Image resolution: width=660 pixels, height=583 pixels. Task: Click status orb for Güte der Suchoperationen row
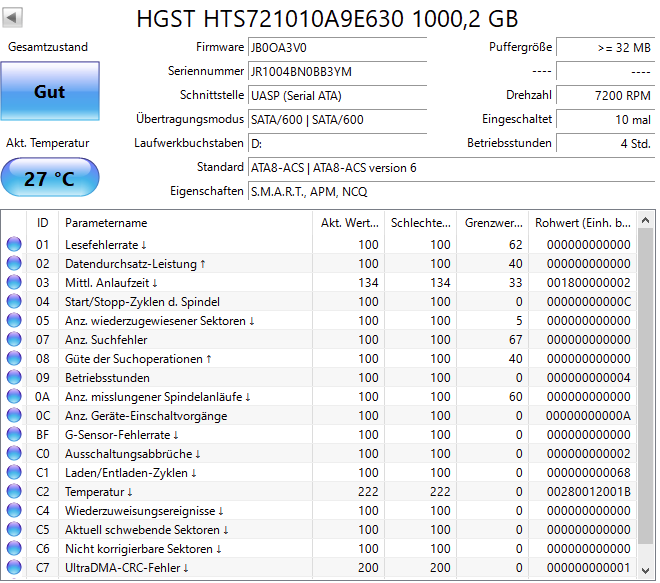tap(14, 358)
